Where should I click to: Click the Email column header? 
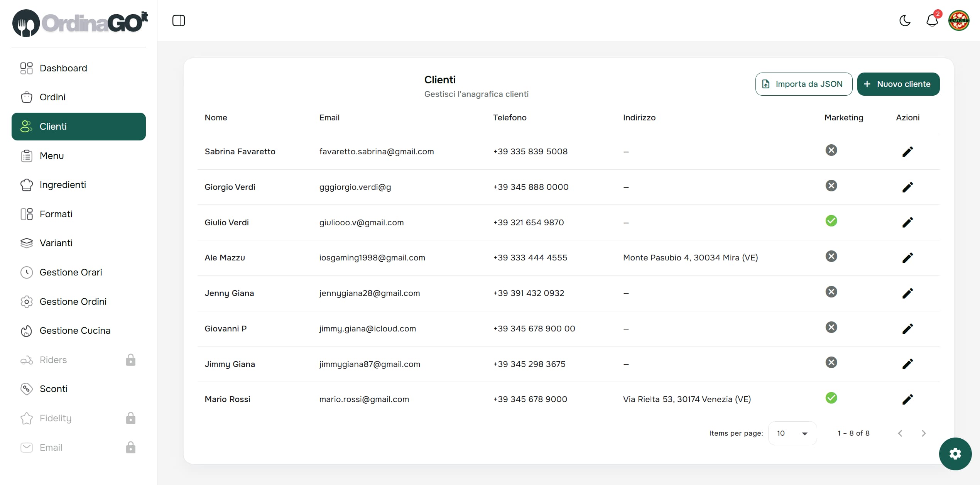pyautogui.click(x=329, y=118)
